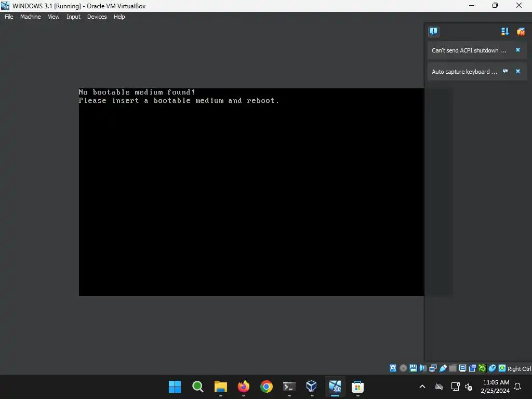Open VirtualBox Manager cube icon on taskbar
The image size is (532, 399).
coord(312,387)
